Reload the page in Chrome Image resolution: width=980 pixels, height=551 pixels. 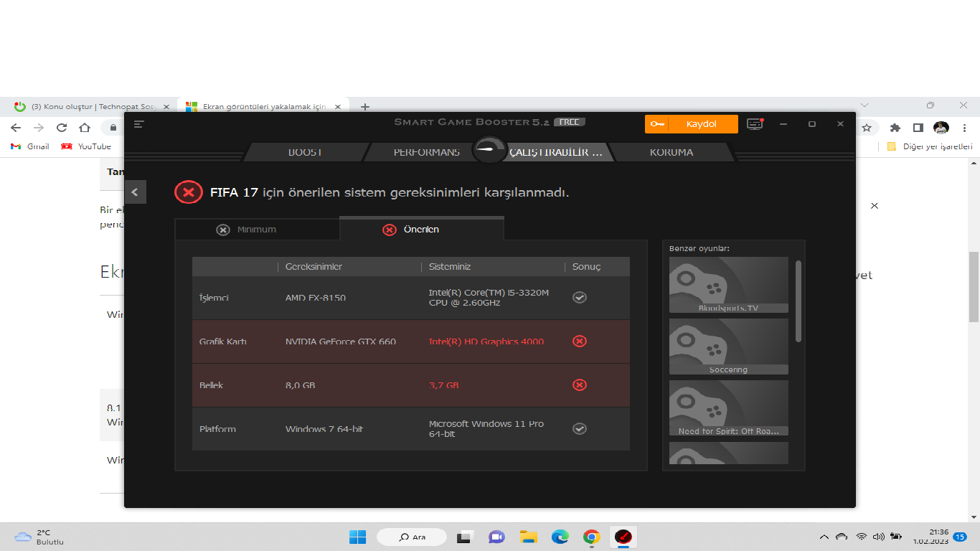62,128
